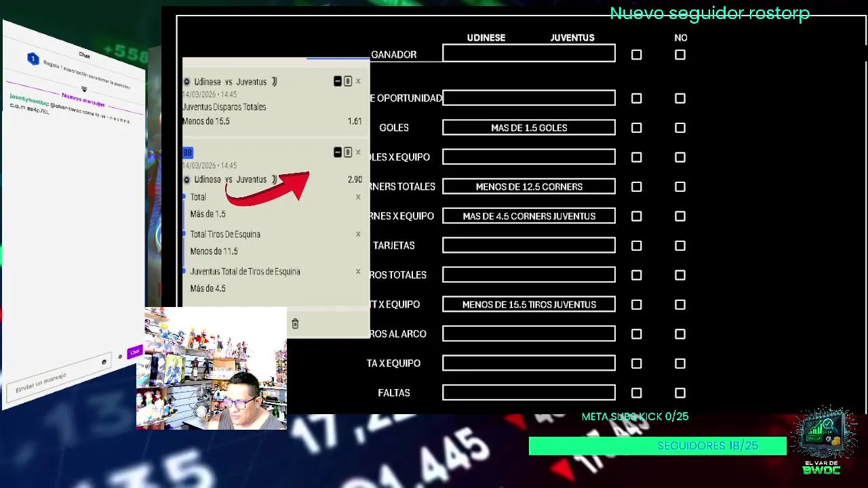The image size is (868, 488).
Task: Click the Chat title in chat panel
Action: click(x=84, y=56)
